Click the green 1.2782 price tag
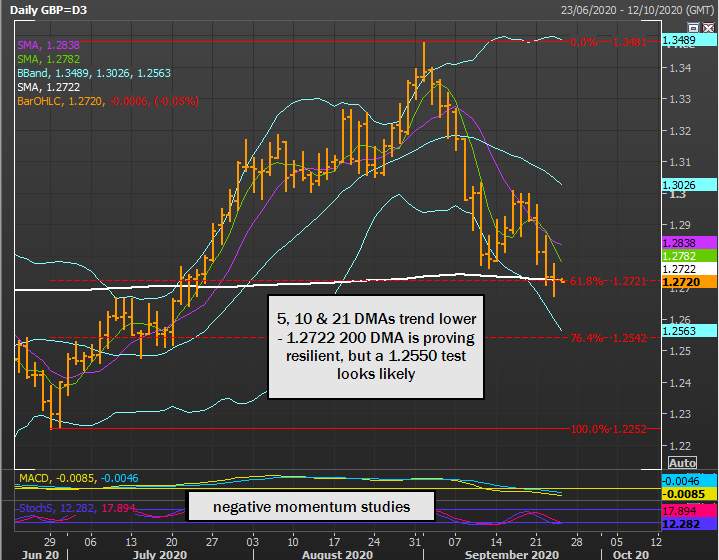Image resolution: width=719 pixels, height=560 pixels. pos(689,256)
